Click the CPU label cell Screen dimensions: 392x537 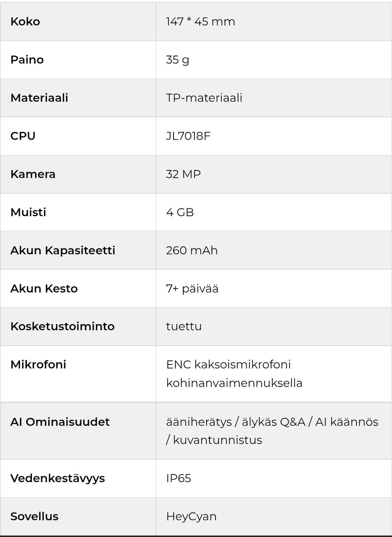point(23,136)
